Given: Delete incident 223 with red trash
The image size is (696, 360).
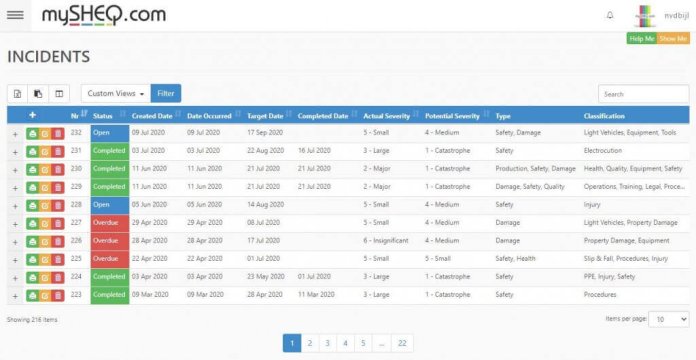Looking at the screenshot, I should 58,296.
